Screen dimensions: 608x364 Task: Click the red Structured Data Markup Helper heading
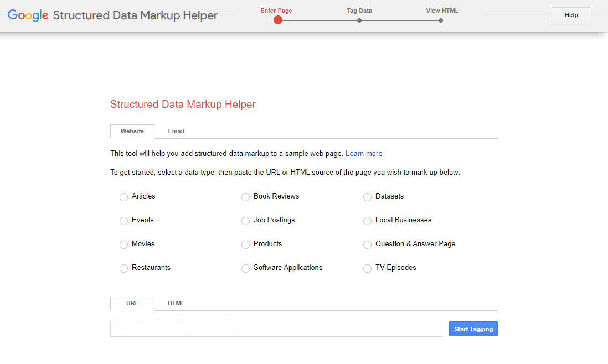coord(183,104)
